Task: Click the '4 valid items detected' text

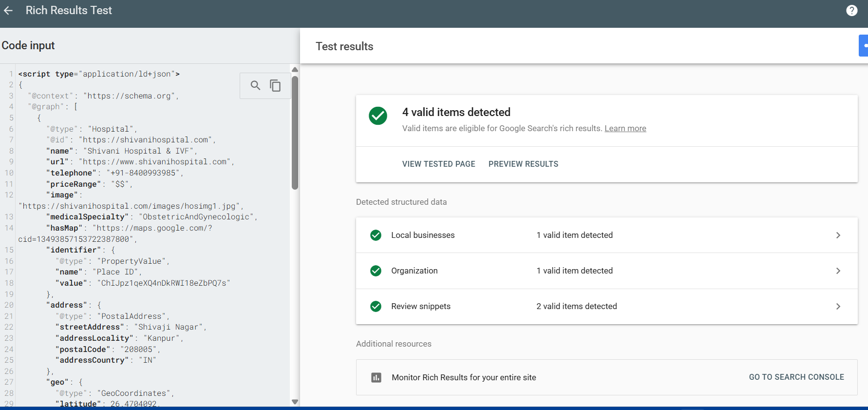Action: (456, 112)
